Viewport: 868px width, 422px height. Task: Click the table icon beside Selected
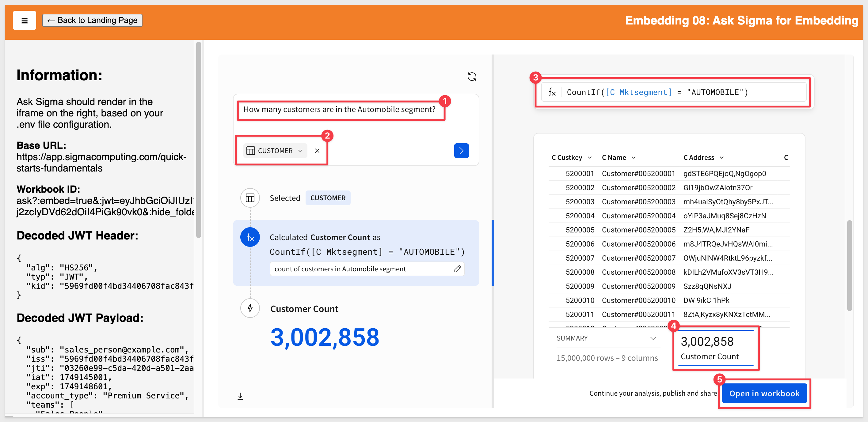point(250,198)
